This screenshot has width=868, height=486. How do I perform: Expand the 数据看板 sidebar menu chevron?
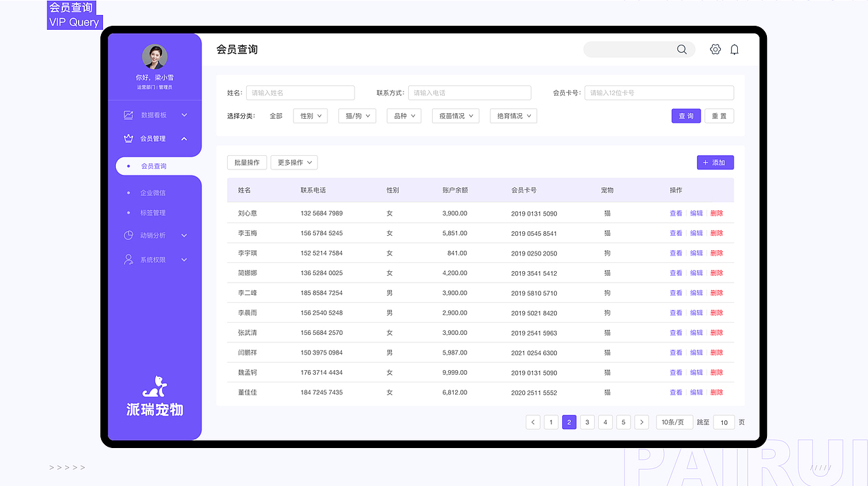click(184, 115)
